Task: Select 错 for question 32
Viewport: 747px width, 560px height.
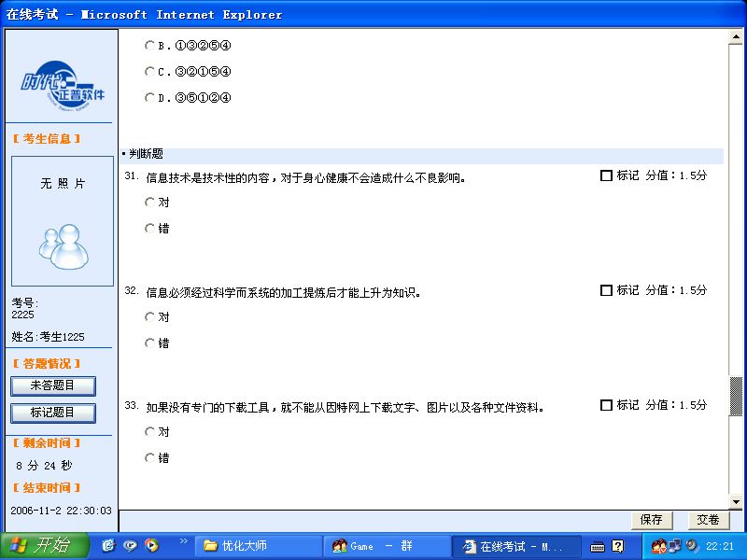Action: tap(149, 343)
